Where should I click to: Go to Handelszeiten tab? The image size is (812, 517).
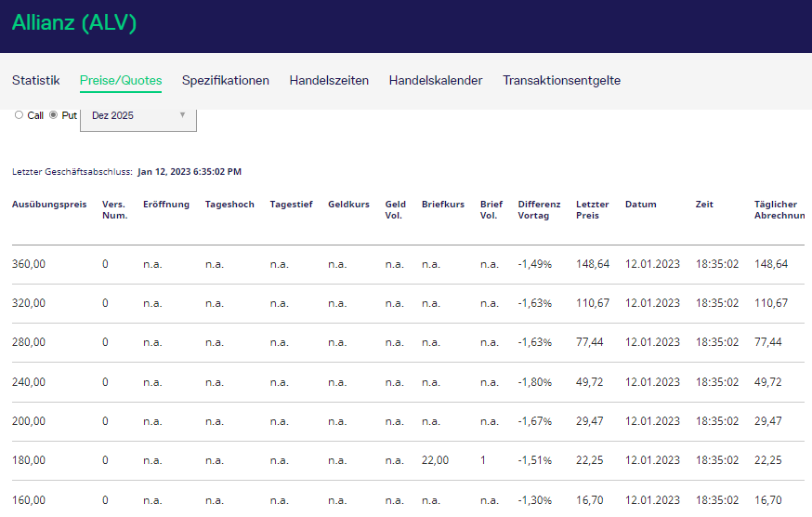(x=329, y=80)
